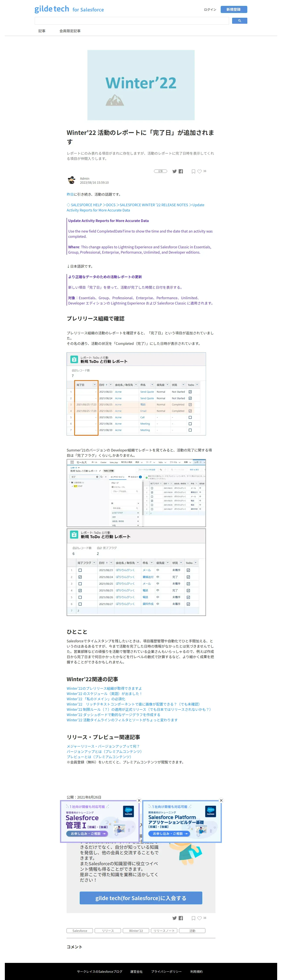Open メジャーリリース・バージョンアップって何？ link
The width and height of the screenshot is (282, 980).
tap(103, 746)
